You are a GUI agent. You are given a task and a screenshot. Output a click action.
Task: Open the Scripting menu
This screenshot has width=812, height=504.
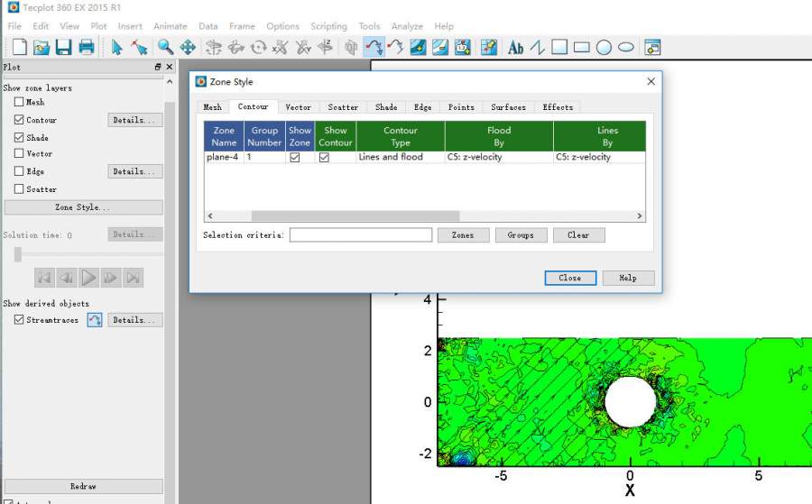click(x=328, y=26)
